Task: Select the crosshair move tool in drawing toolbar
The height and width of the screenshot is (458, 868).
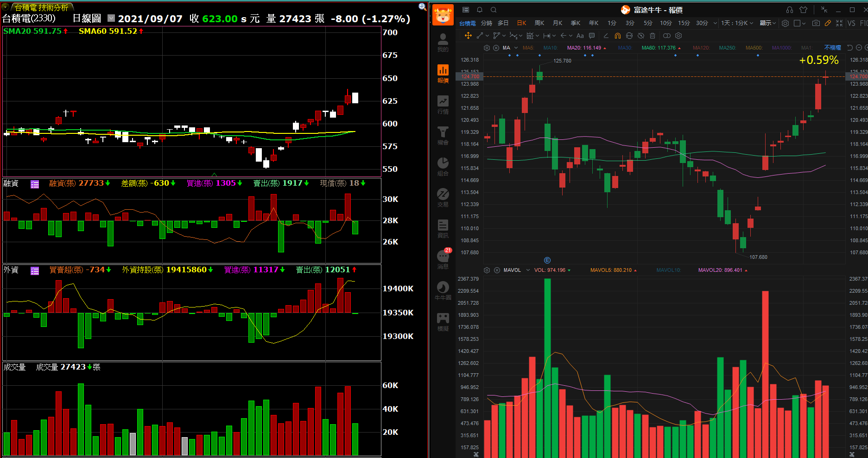Action: pos(468,36)
